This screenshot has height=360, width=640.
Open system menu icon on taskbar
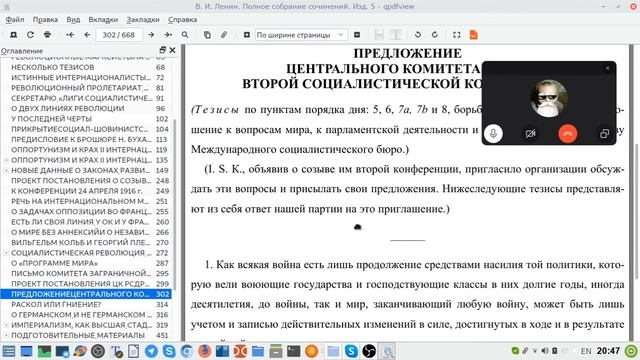tap(9, 351)
